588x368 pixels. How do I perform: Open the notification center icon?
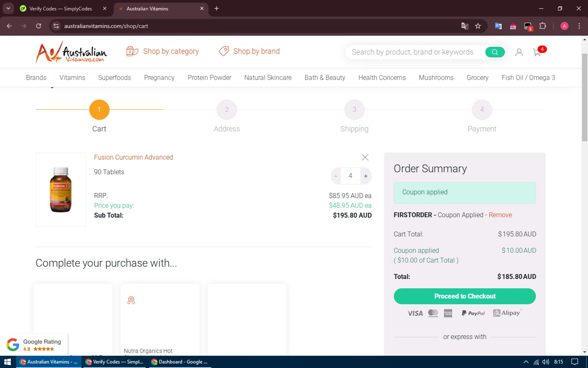click(575, 362)
